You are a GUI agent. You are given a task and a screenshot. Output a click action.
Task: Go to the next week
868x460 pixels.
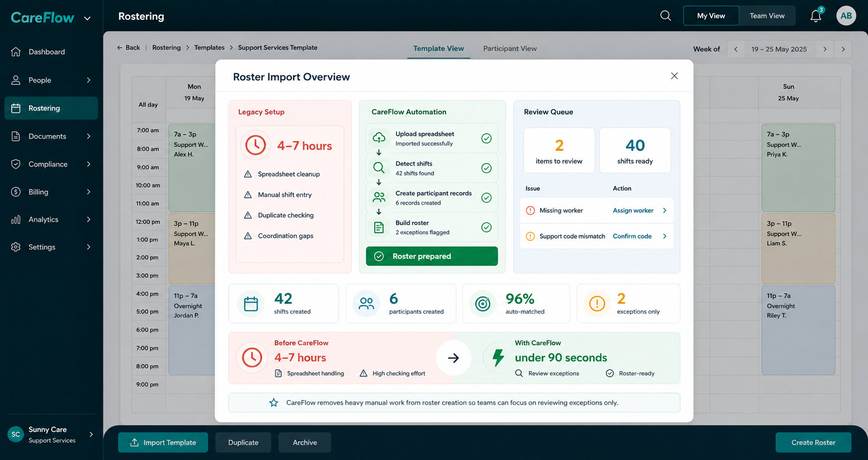pyautogui.click(x=825, y=49)
